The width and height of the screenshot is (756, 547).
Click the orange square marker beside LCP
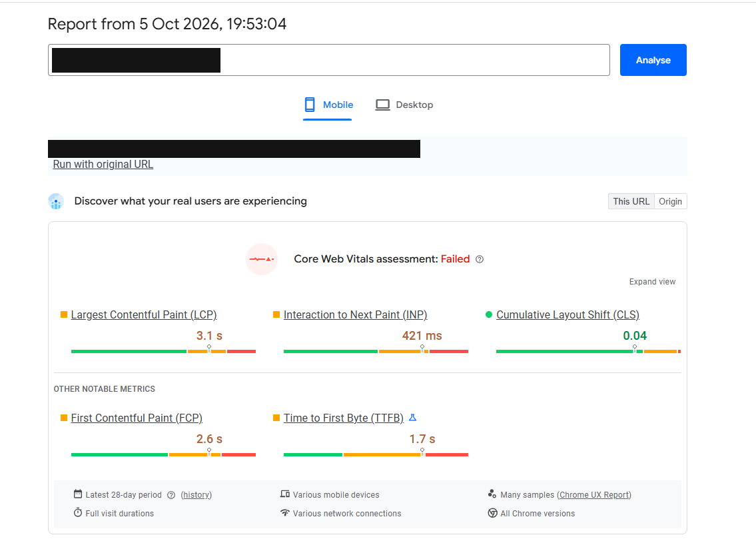click(x=64, y=315)
